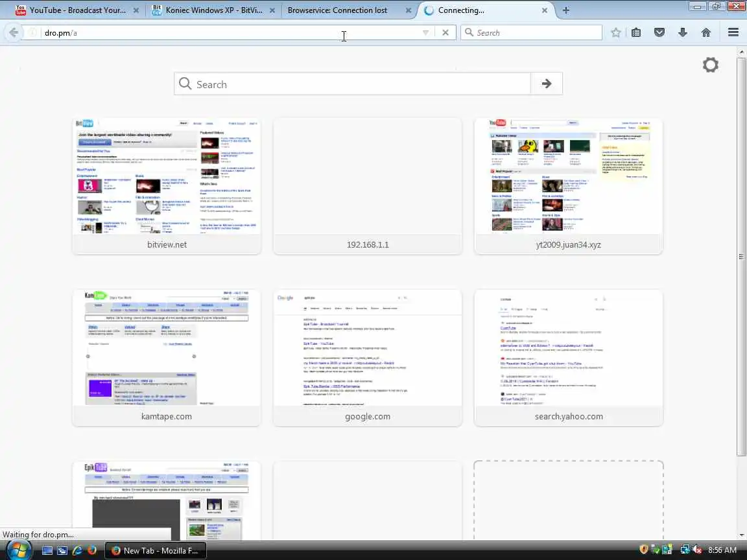This screenshot has width=747, height=560.
Task: Open the kamtape.com tile
Action: 167,358
